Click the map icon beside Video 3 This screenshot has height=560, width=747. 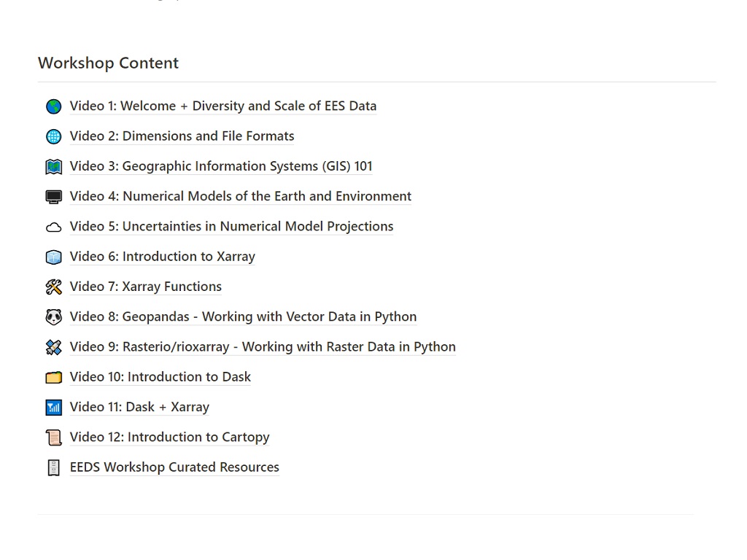[x=53, y=167]
